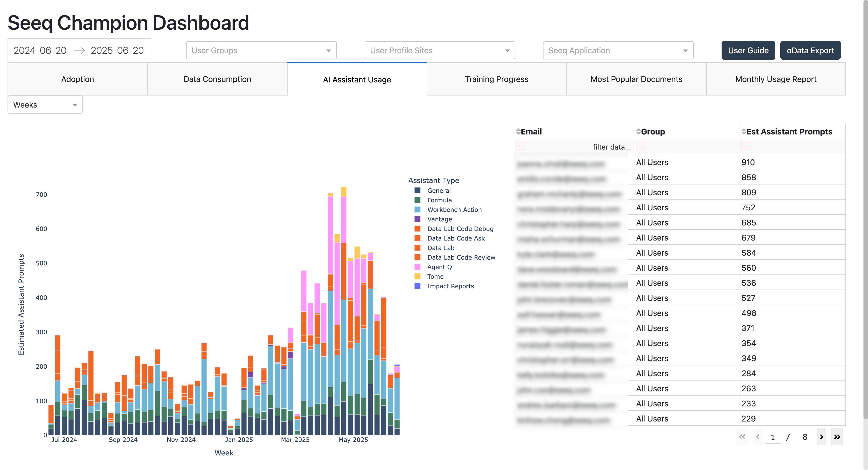Select the AI Assistant Usage tab
Screen dimensions: 868x470
click(x=357, y=79)
